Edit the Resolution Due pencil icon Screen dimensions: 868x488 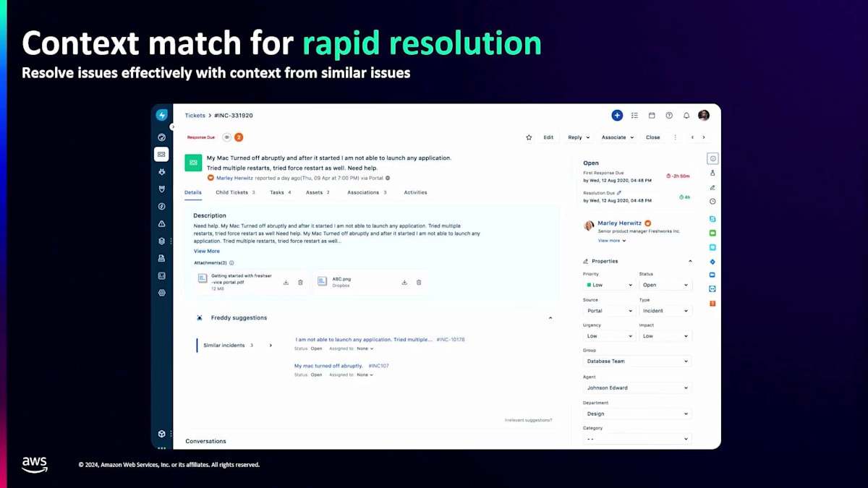tap(619, 193)
